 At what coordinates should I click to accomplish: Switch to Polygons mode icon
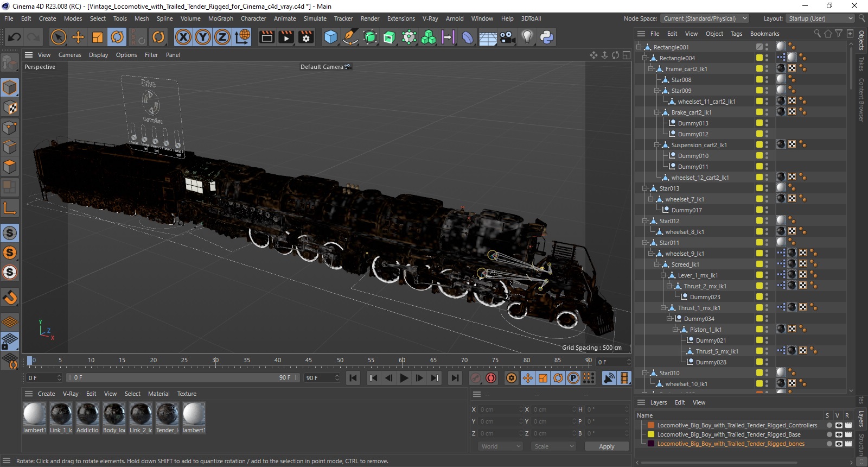10,167
